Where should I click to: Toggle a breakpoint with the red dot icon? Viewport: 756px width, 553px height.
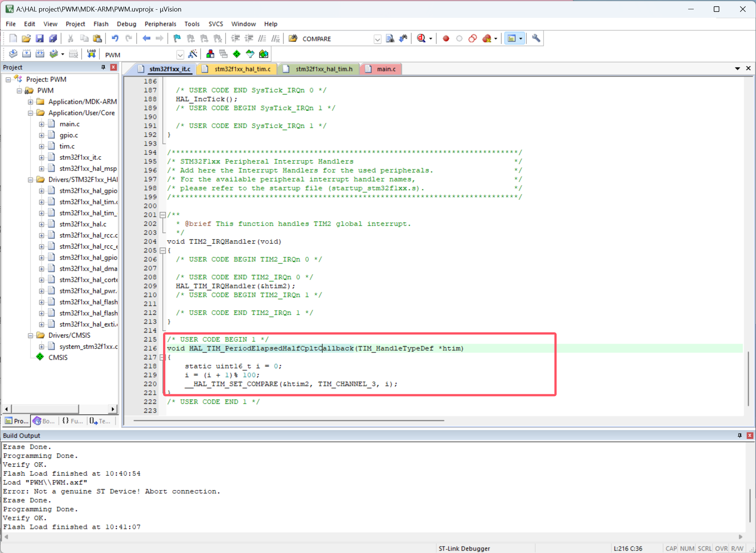pyautogui.click(x=446, y=38)
